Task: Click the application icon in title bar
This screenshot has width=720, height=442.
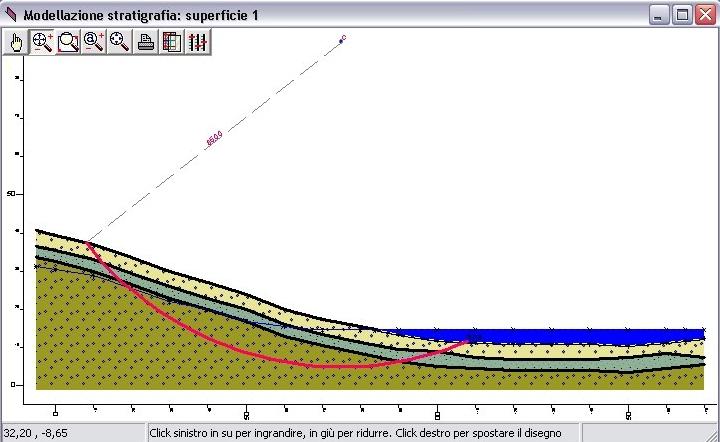Action: [x=11, y=14]
